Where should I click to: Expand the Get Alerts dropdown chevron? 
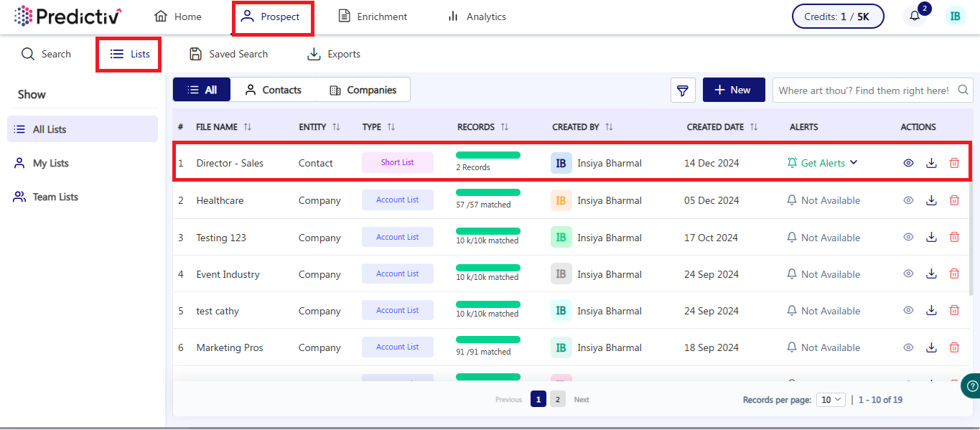[x=854, y=162]
